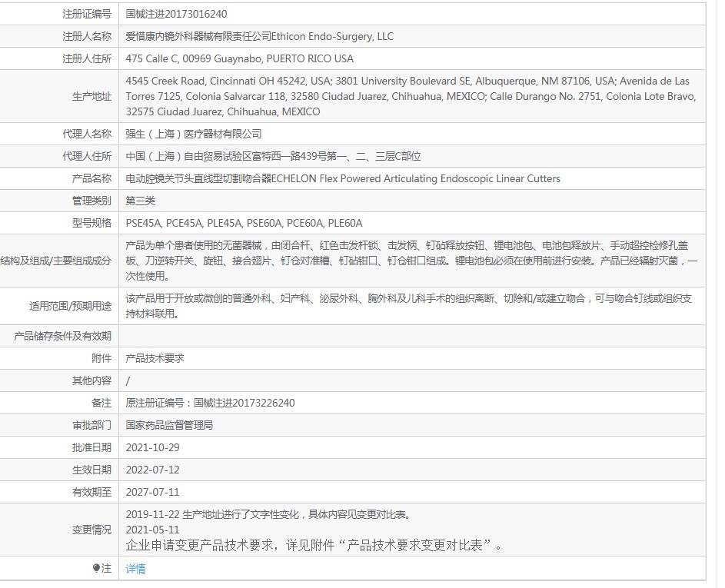Click the 适用范围/预期用途 label
The image size is (725, 588).
coord(70,306)
